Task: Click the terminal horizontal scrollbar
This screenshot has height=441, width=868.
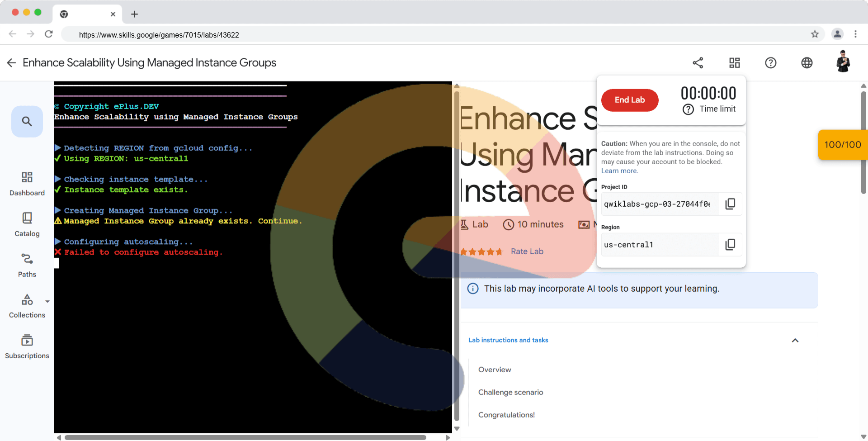Action: pyautogui.click(x=245, y=437)
